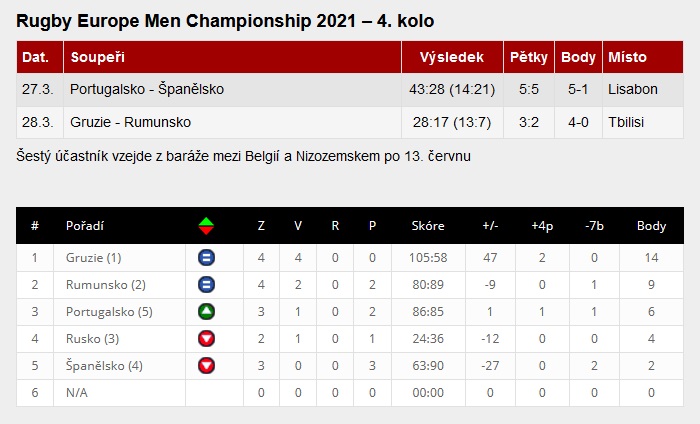The width and height of the screenshot is (700, 424).
Task: Click Rumunsko's unchanged position icon
Action: point(207,285)
